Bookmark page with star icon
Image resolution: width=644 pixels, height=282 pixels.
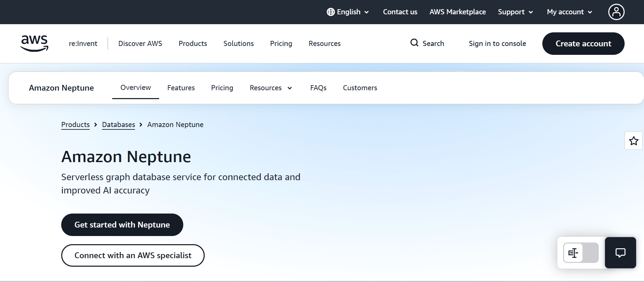pos(633,141)
